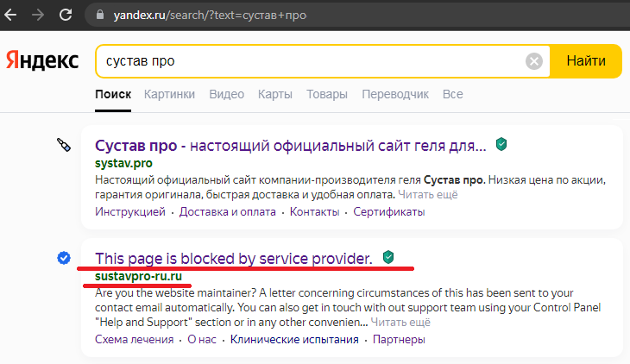The image size is (630, 364).
Task: Click the blue checkmark favicon of sustavpro-ru.ru result
Action: (x=64, y=258)
